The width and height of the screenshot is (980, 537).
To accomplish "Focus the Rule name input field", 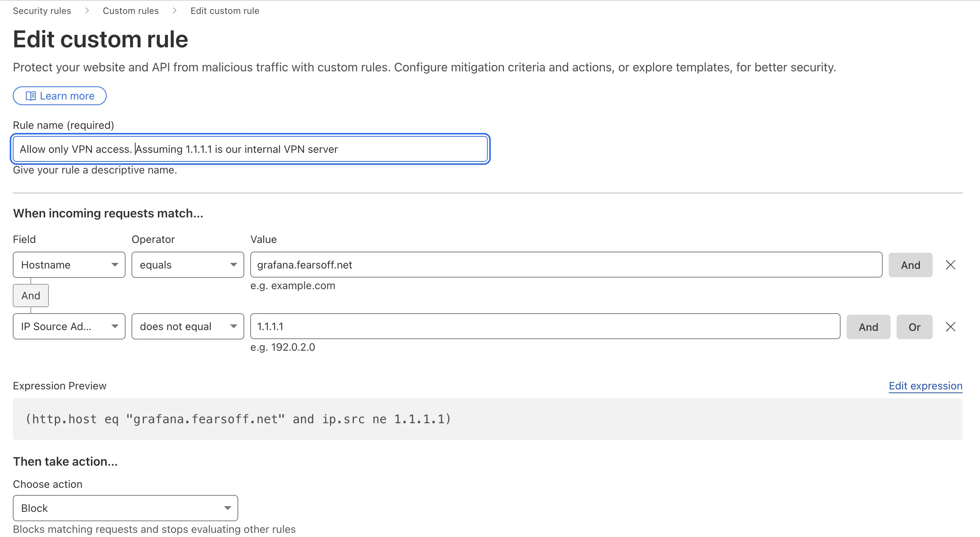I will click(250, 149).
